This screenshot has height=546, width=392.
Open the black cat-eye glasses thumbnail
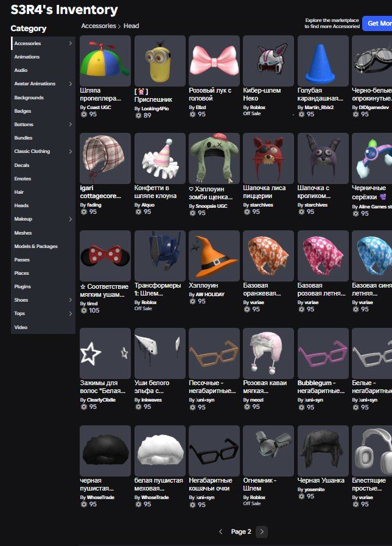coord(214,450)
